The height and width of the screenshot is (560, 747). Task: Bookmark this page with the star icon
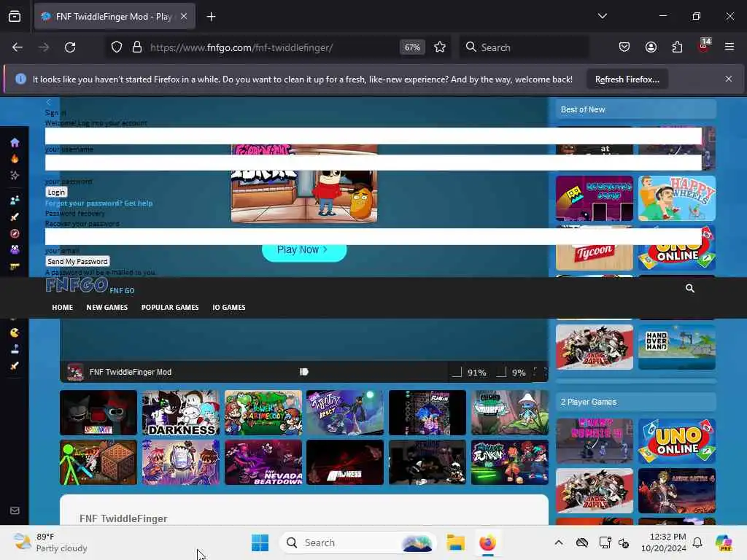click(x=440, y=47)
